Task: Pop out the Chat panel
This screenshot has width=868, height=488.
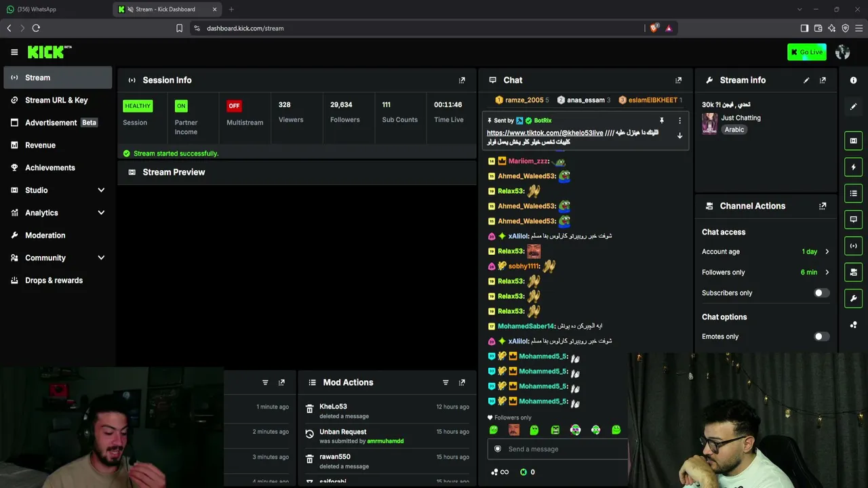Action: 678,80
